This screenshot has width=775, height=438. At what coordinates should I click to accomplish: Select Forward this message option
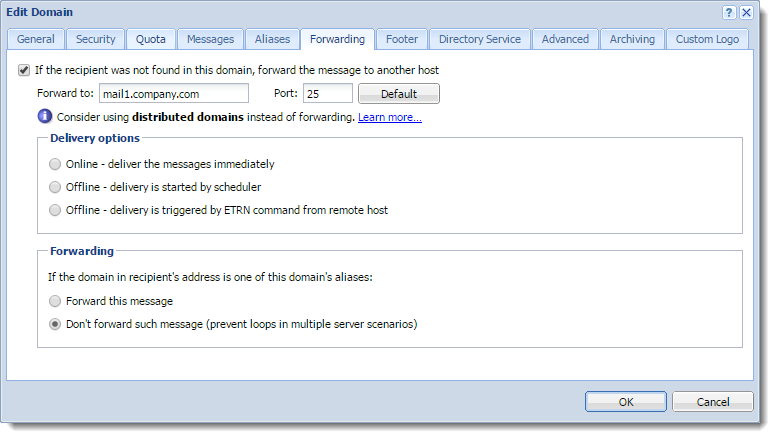(55, 301)
